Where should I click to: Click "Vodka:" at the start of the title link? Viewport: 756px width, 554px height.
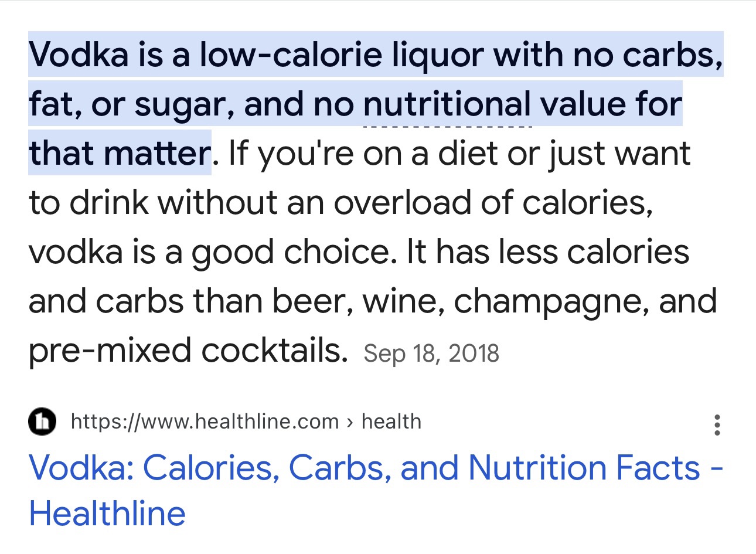coord(81,468)
